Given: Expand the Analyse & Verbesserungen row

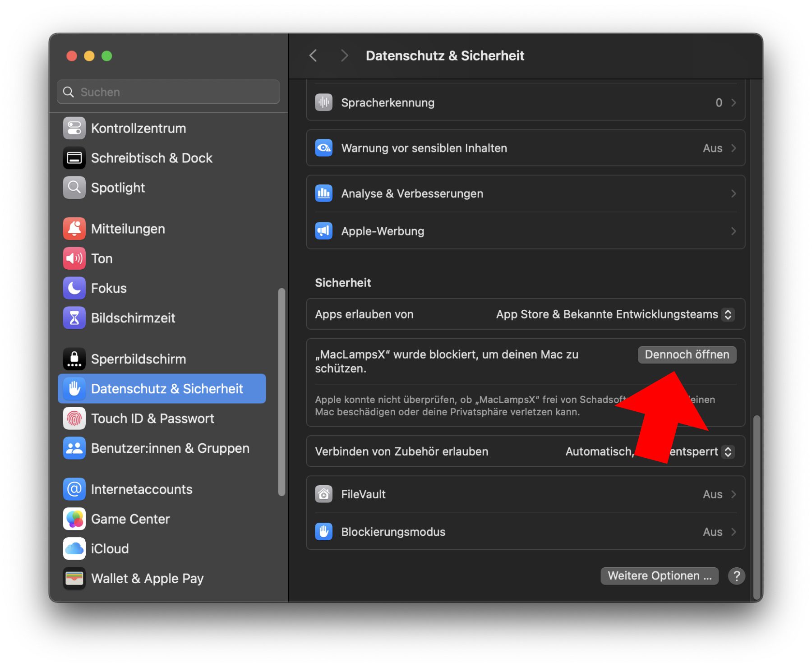Looking at the screenshot, I should pyautogui.click(x=525, y=193).
